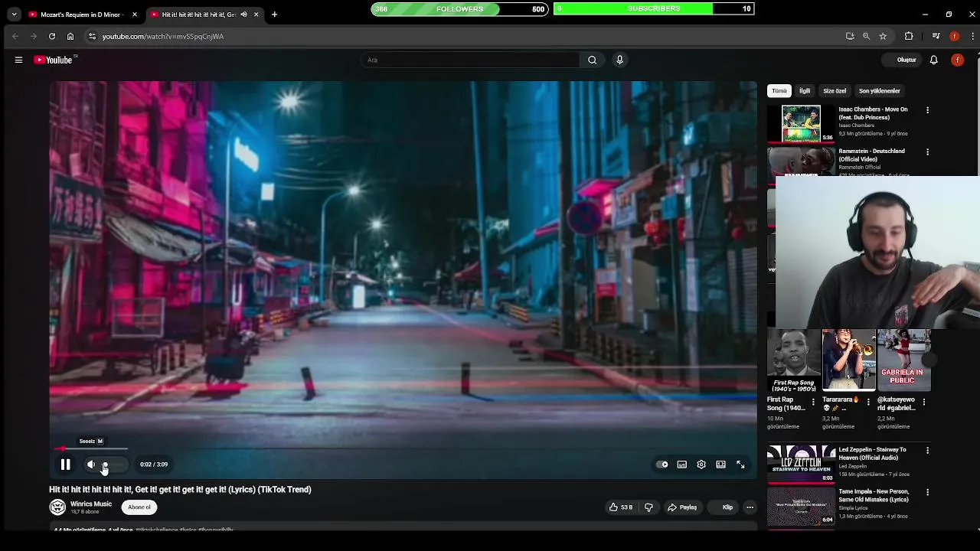
Task: Open the zoom magnifier icon in address bar
Action: point(866,36)
